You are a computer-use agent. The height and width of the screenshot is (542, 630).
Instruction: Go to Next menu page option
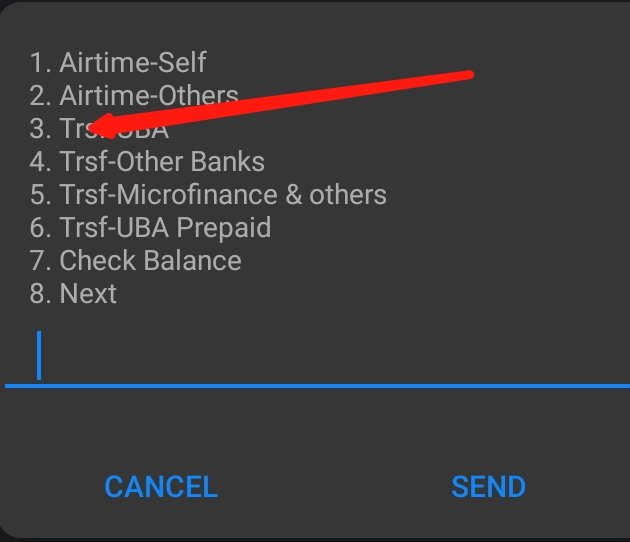click(73, 293)
